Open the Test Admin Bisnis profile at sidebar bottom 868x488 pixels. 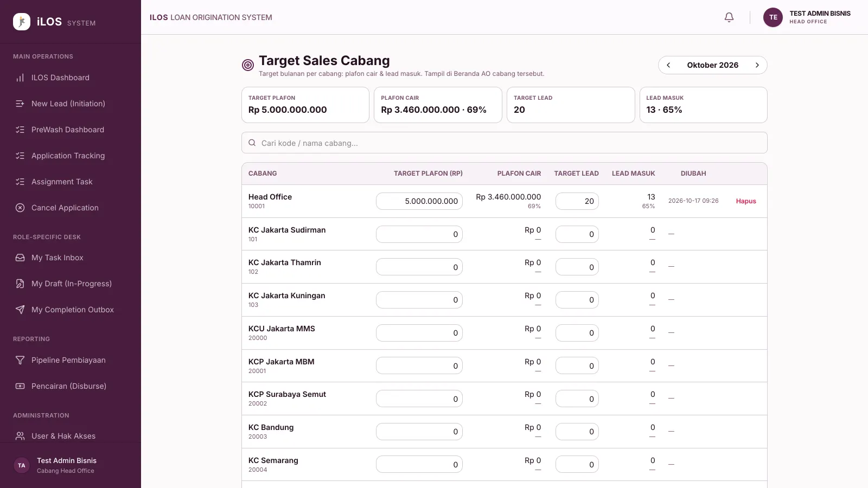click(x=71, y=465)
